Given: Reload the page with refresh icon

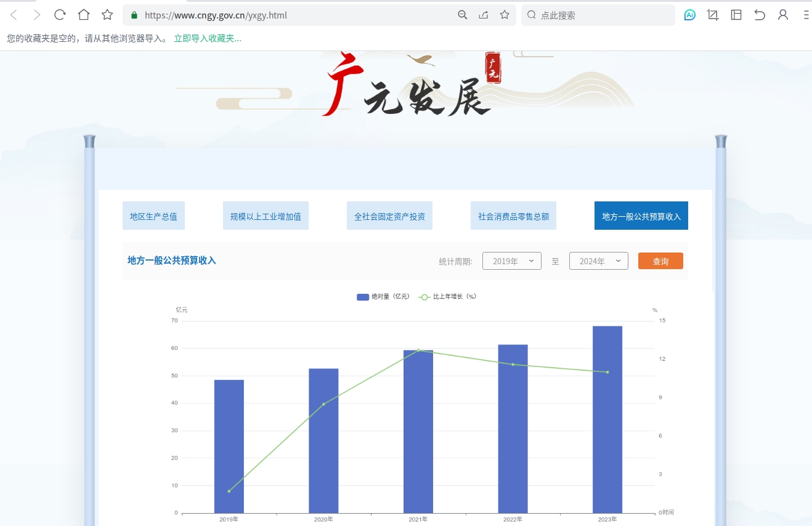Looking at the screenshot, I should (x=60, y=15).
